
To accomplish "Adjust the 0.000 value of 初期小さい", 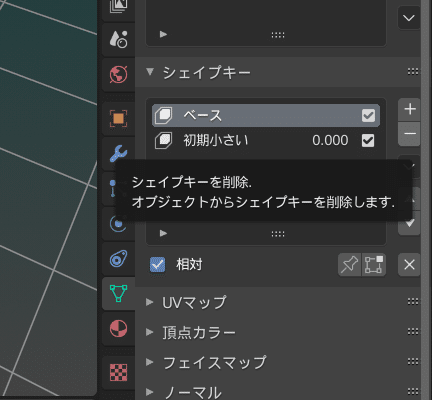I will [x=330, y=140].
